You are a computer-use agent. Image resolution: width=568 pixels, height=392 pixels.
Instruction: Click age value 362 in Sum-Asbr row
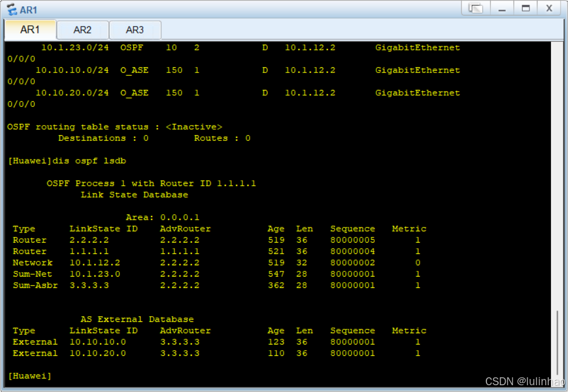(276, 285)
